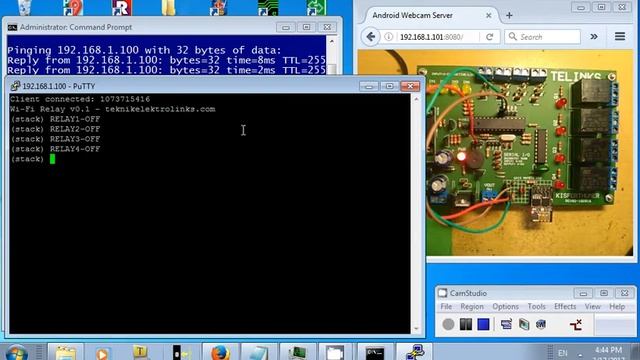Click the PuTTY scrollbar up arrow

[416, 99]
